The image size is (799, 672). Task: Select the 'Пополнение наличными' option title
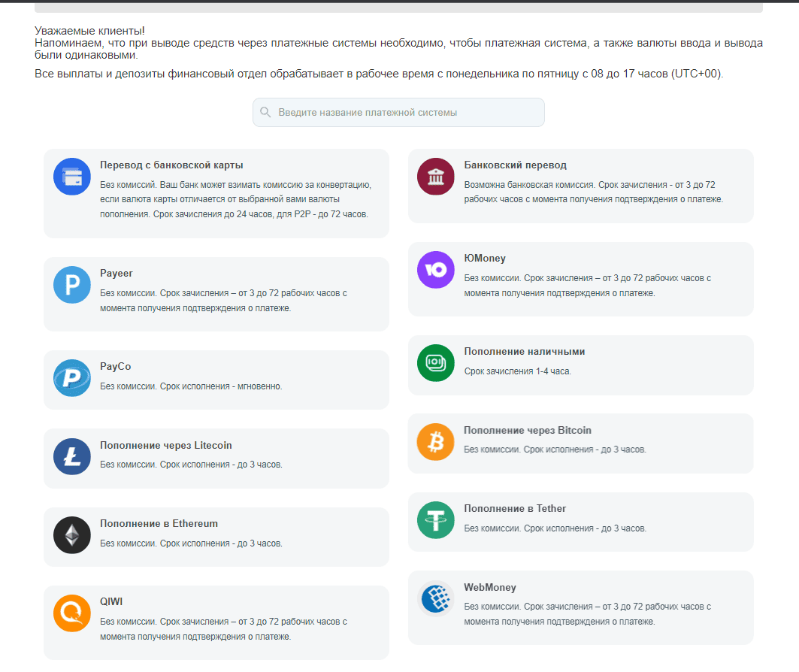pyautogui.click(x=525, y=352)
